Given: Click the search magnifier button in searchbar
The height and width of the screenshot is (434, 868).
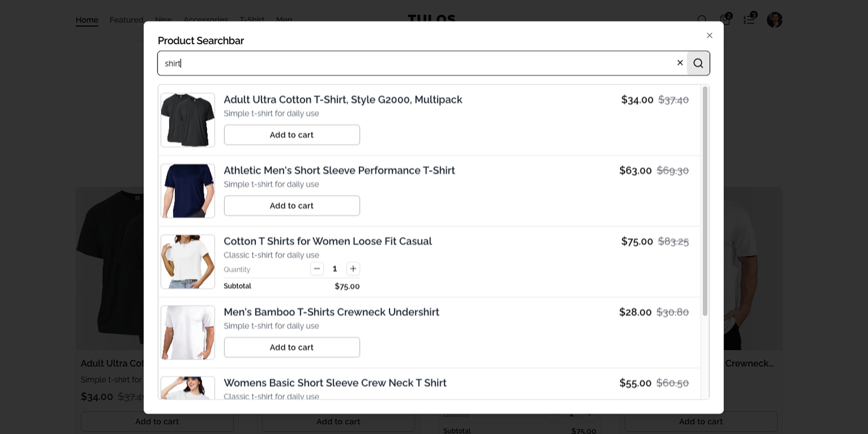Looking at the screenshot, I should (x=698, y=63).
